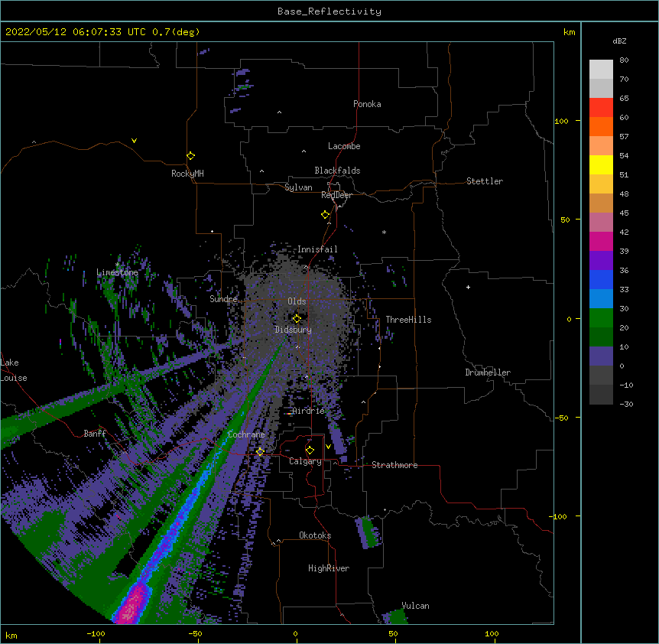This screenshot has height=644, width=659.
Task: Click the km unit label at top right
Action: click(x=569, y=32)
